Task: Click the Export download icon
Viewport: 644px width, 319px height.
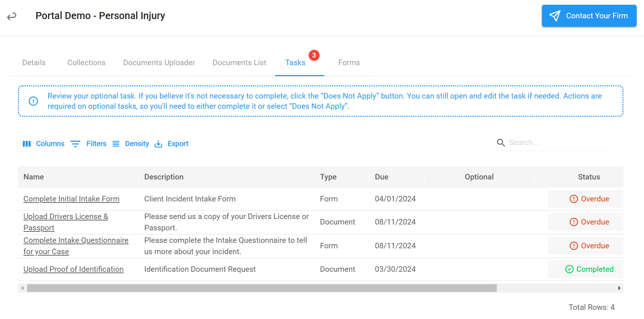Action: coord(158,144)
